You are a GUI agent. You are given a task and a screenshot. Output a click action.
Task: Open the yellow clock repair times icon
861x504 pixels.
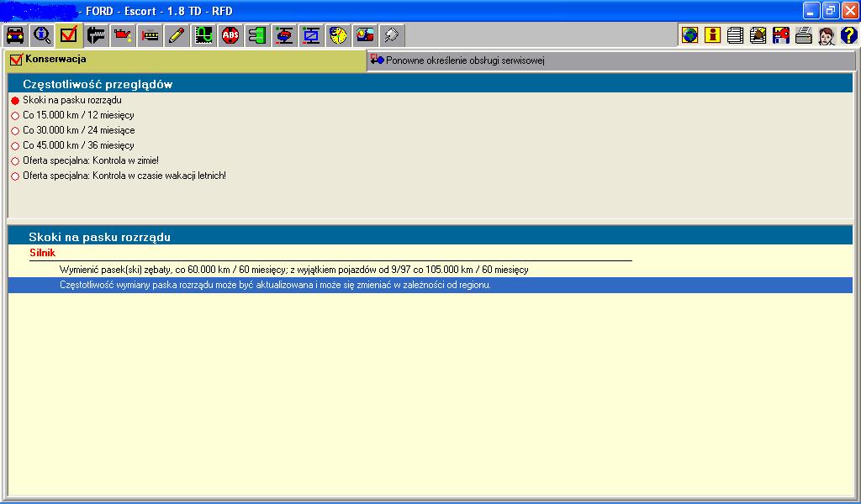coord(338,35)
